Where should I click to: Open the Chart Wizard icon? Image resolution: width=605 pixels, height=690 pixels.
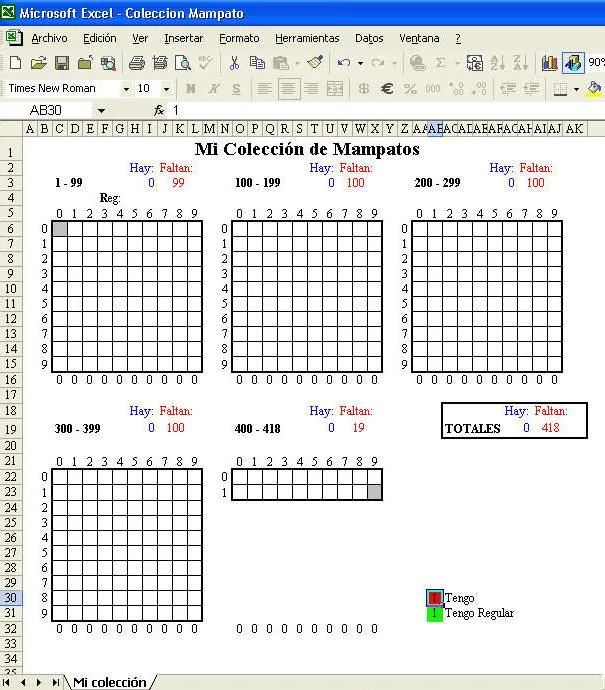tap(550, 63)
